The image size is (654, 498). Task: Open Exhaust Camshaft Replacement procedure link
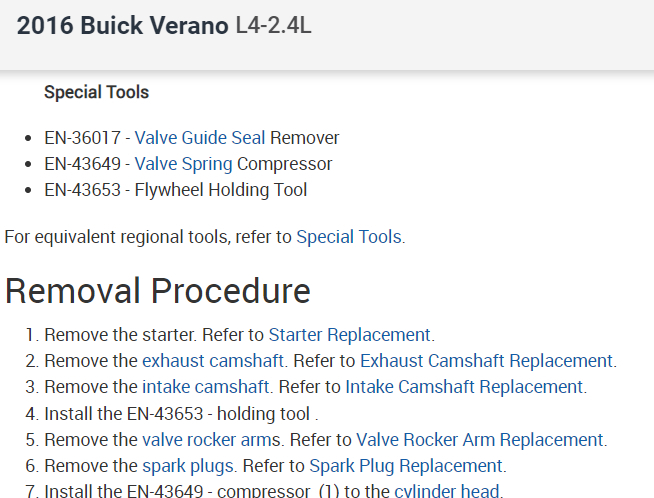point(486,361)
